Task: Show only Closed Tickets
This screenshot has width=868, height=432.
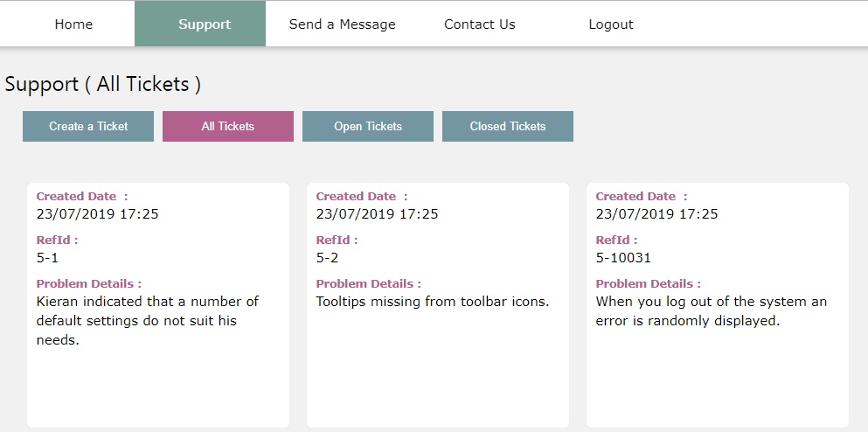Action: 508,126
